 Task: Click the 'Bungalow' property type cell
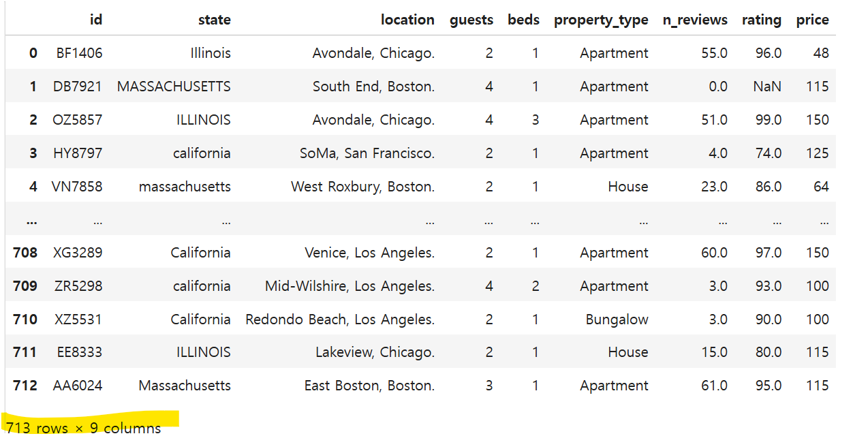[617, 320]
